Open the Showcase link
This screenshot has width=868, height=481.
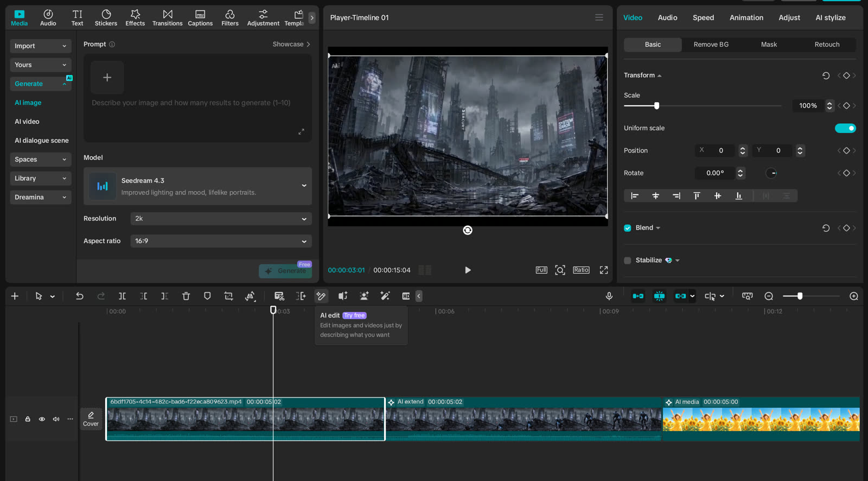click(291, 45)
